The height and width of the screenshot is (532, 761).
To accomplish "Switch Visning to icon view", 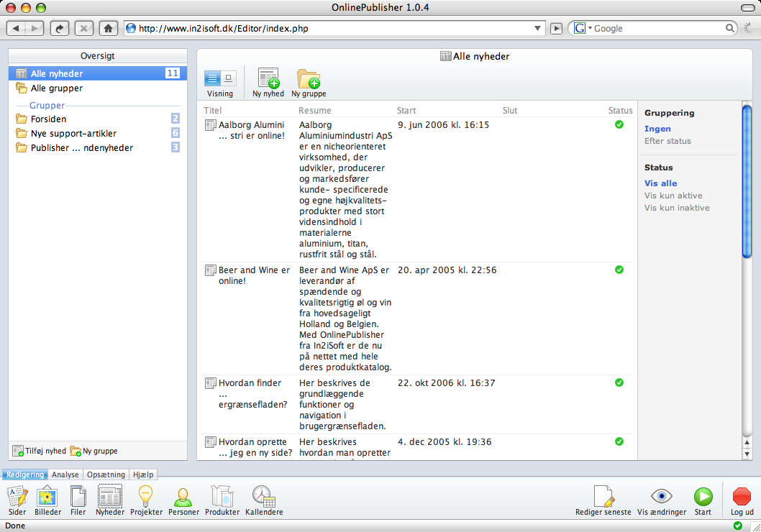I will 228,78.
